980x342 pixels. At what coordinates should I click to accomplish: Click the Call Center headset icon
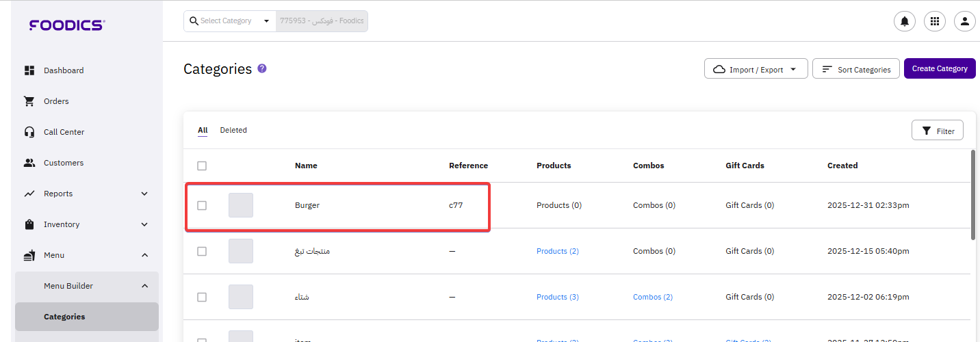pyautogui.click(x=29, y=132)
